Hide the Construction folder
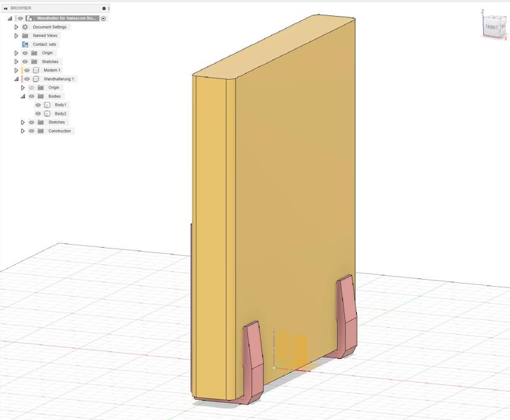The width and height of the screenshot is (510, 420). 31,131
